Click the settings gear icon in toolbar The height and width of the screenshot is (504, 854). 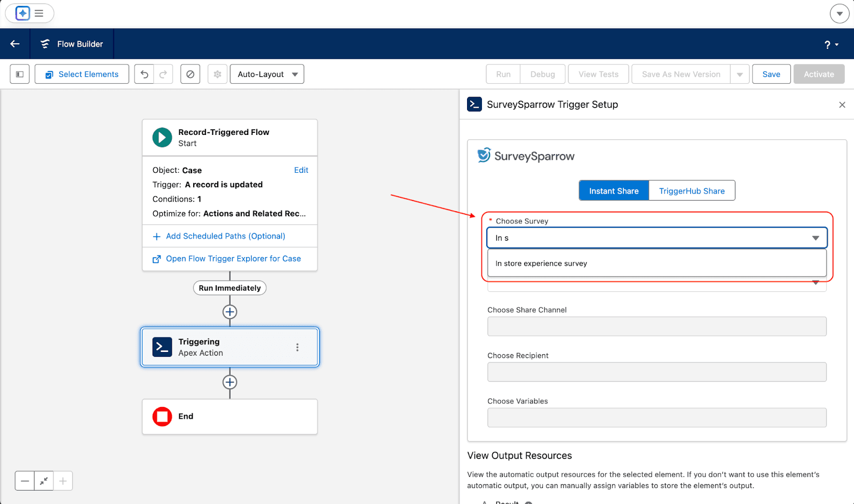tap(217, 74)
